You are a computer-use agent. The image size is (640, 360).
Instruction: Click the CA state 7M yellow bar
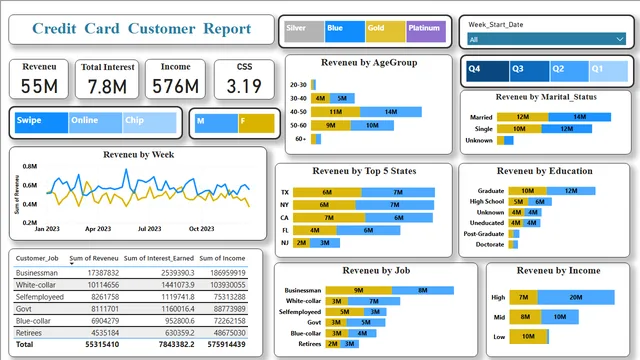(329, 218)
